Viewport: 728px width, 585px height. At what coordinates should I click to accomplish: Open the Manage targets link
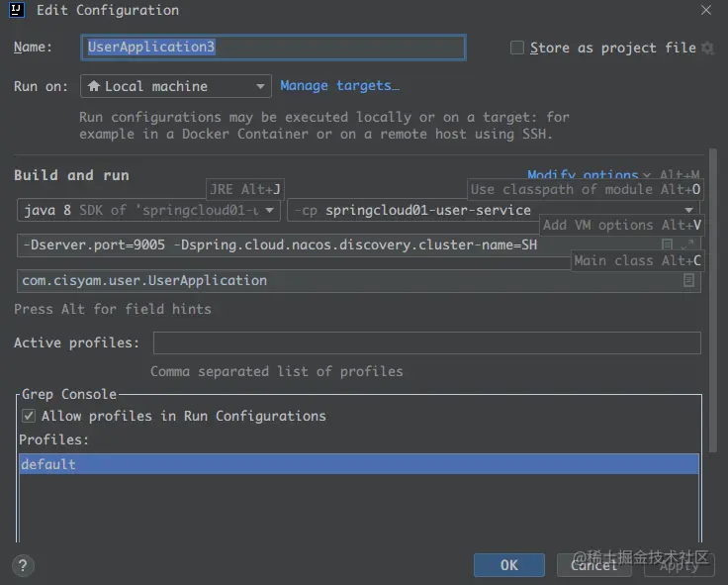339,85
